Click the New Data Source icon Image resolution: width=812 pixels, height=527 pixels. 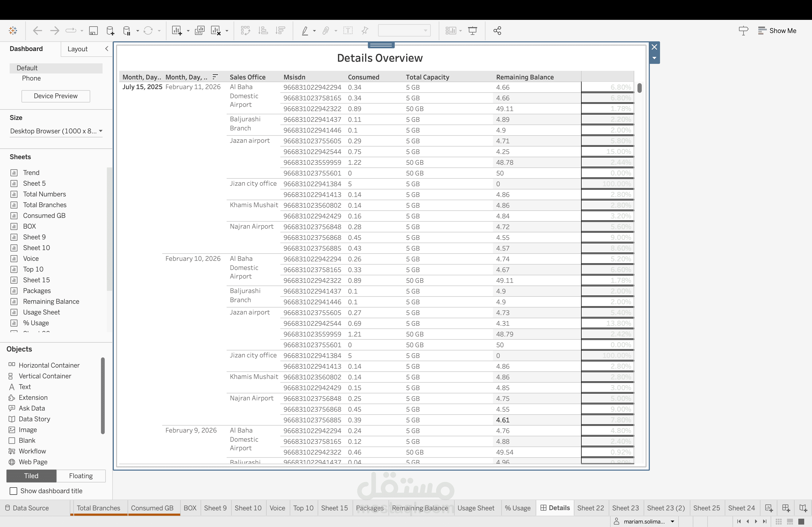110,31
